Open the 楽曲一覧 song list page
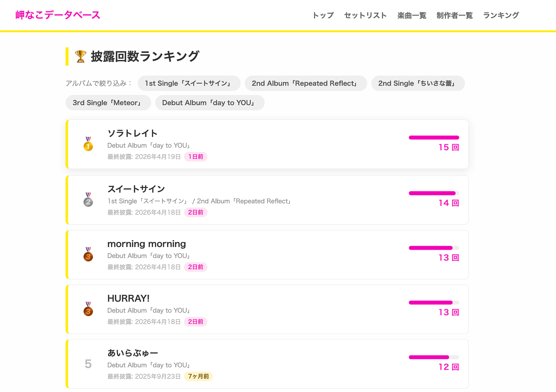This screenshot has height=392, width=556. [x=412, y=15]
